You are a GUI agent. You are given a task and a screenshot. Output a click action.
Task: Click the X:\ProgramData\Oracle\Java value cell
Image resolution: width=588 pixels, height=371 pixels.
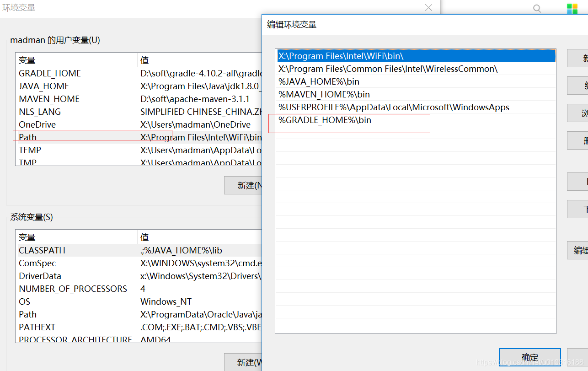[x=200, y=314]
